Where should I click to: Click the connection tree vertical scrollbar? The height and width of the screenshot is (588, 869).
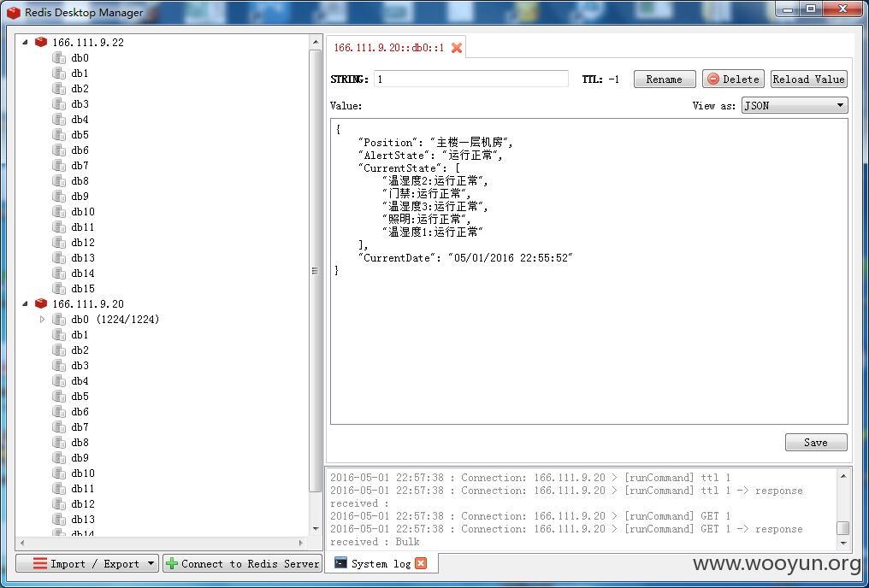click(315, 271)
